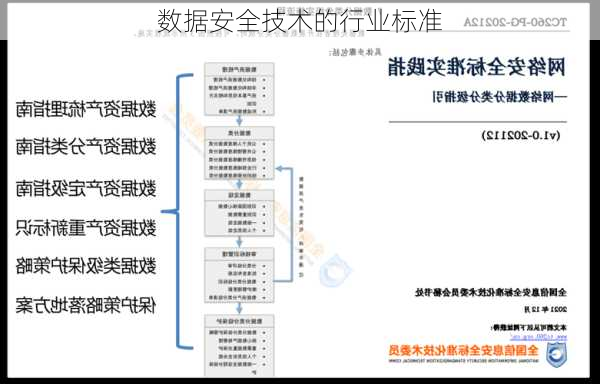The image size is (600, 384).
Task: Select the mirrored label 保护策略落地方案
Action: 86,306
